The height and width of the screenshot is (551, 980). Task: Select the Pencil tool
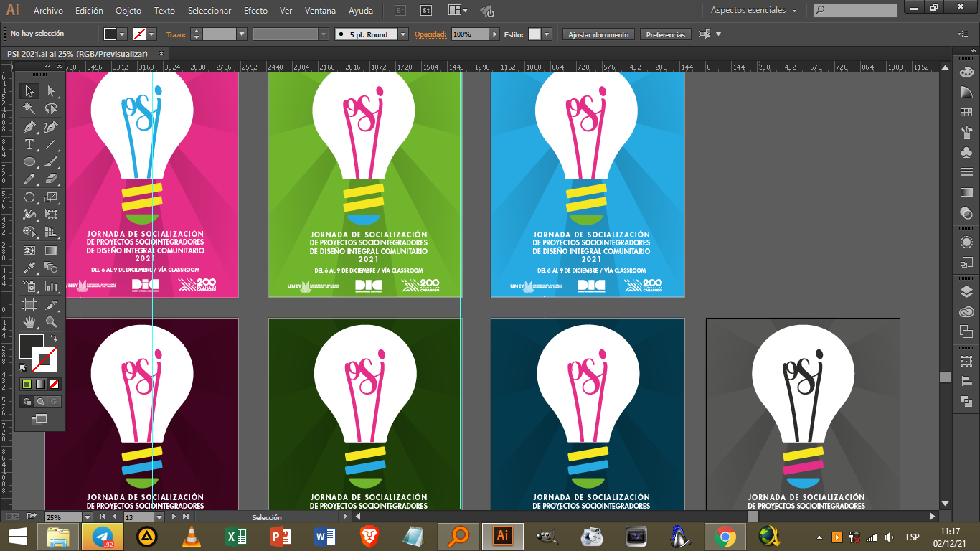click(x=29, y=179)
